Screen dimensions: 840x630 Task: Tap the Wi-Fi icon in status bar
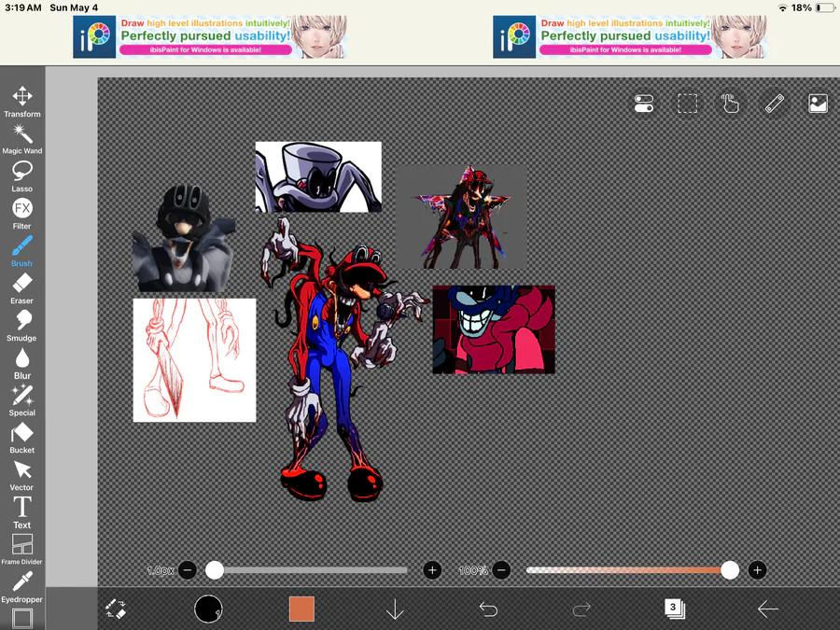point(783,8)
